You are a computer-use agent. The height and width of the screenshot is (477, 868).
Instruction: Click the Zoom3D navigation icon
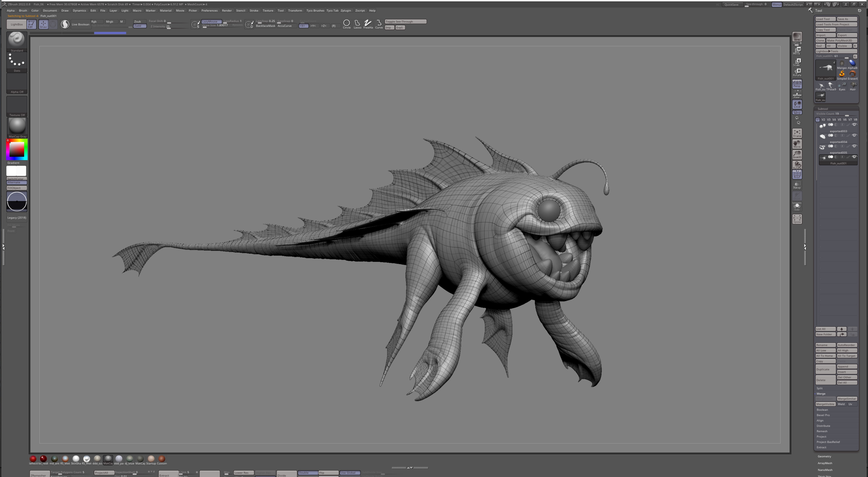[x=797, y=154]
